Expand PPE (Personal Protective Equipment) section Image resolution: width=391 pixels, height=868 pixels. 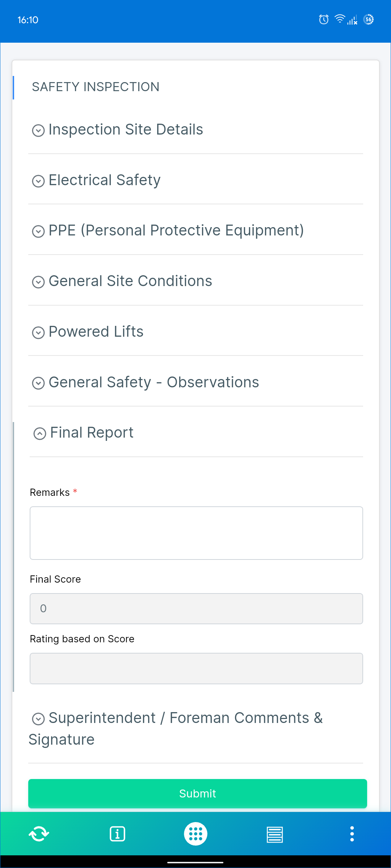[x=176, y=231]
